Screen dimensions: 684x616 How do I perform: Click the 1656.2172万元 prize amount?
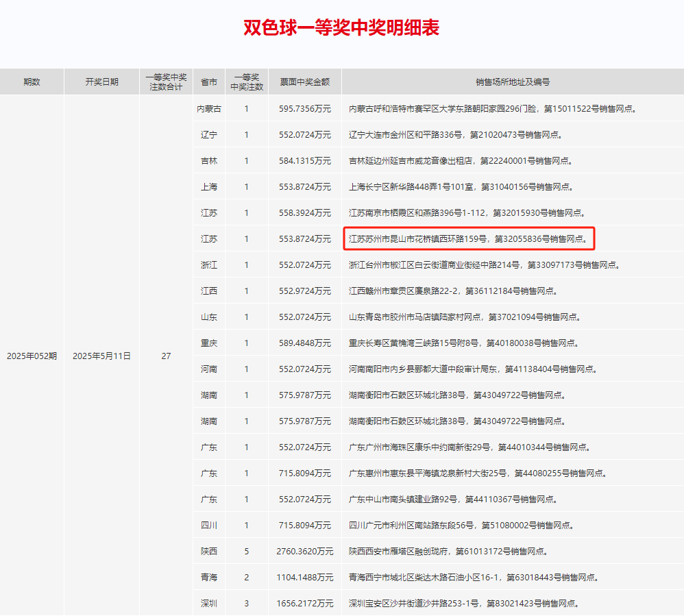[x=304, y=604]
